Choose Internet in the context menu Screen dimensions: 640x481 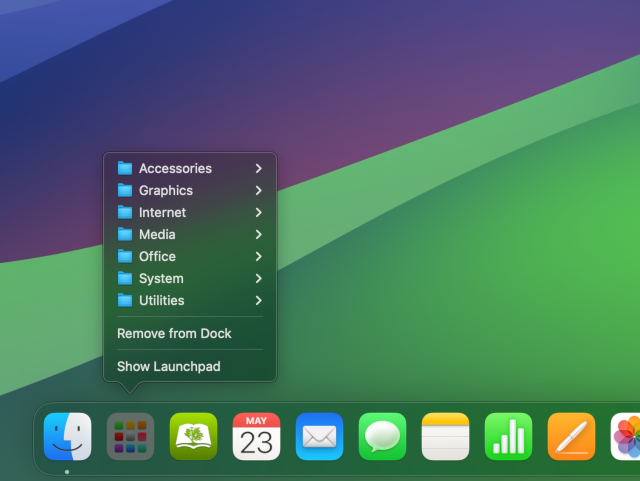tap(190, 212)
